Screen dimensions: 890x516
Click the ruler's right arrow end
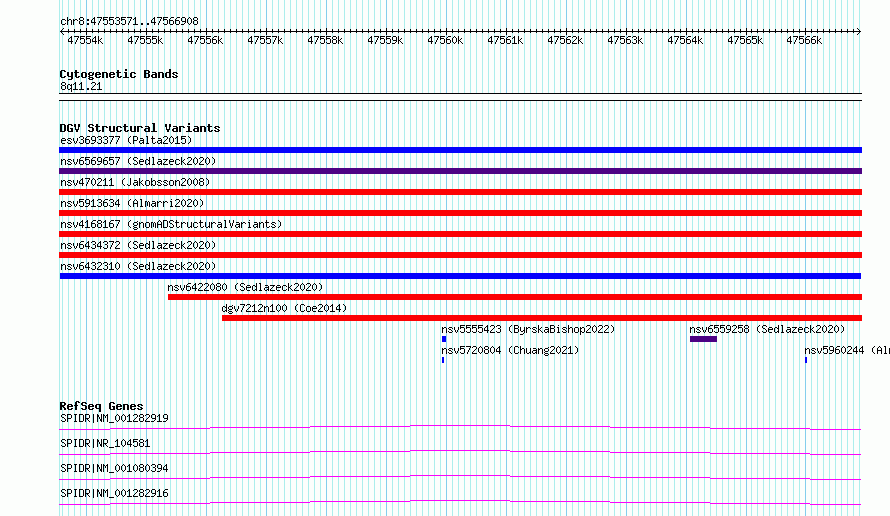(859, 31)
